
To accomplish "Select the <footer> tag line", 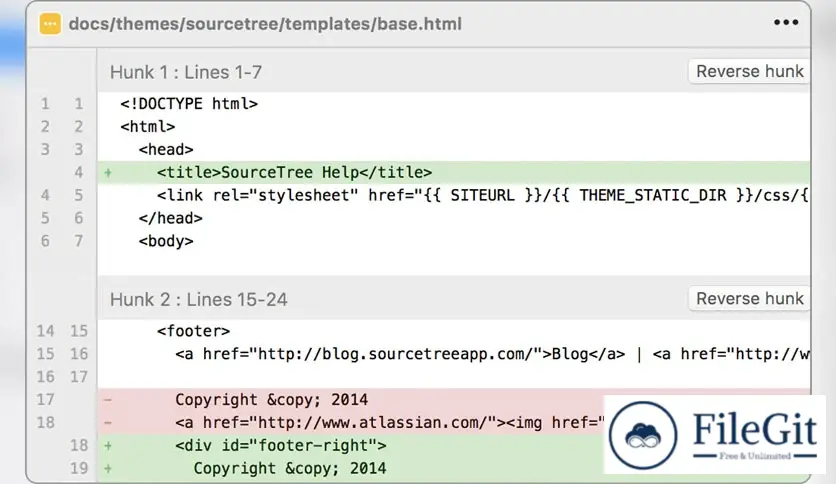I will click(454, 330).
